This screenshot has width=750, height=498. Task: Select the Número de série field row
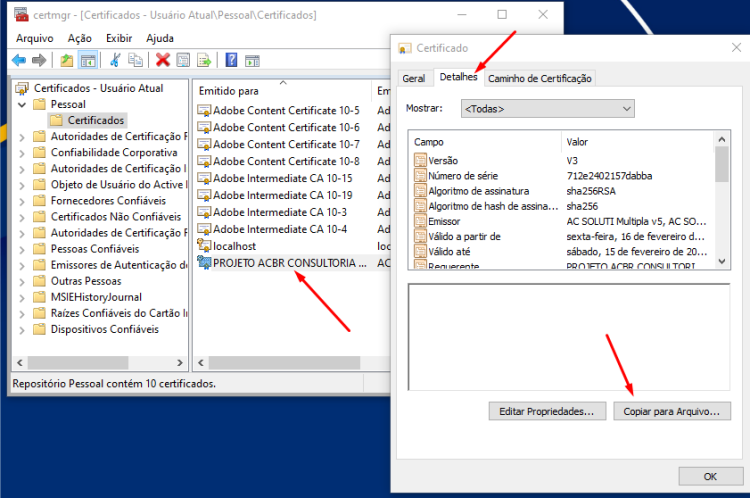coord(564,176)
